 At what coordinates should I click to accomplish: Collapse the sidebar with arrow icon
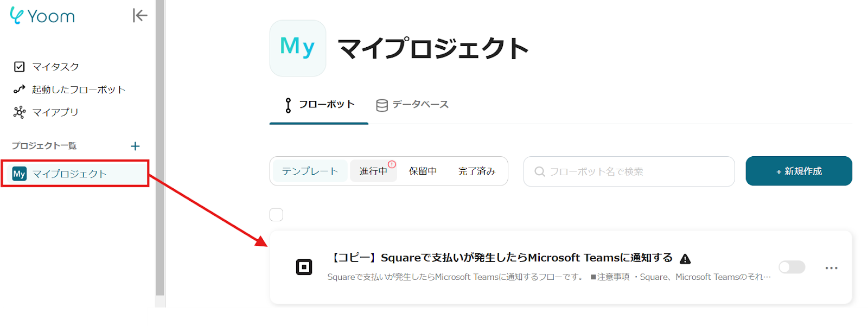[x=140, y=16]
